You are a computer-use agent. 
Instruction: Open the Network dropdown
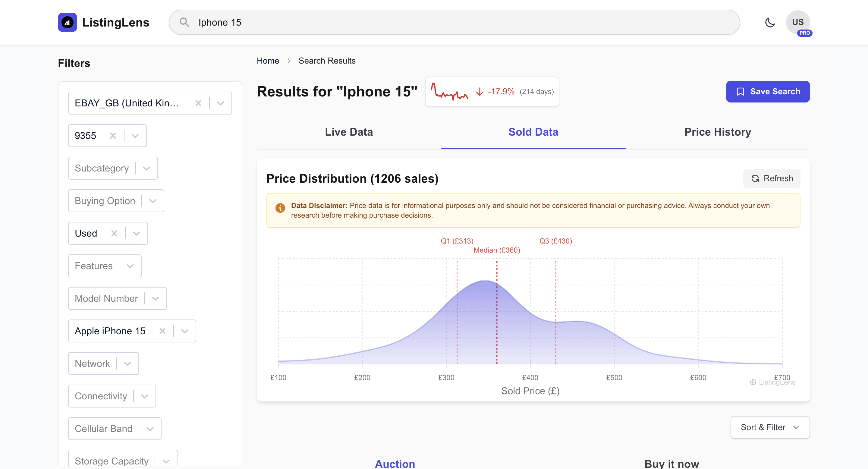(127, 364)
